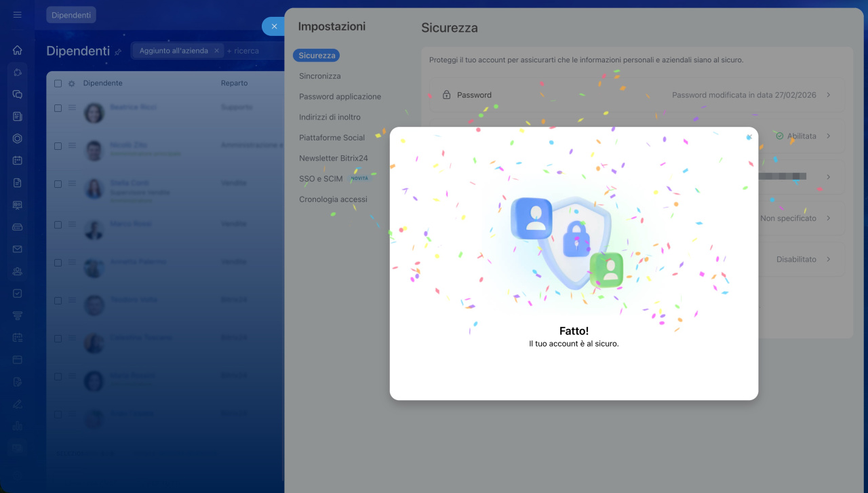Check the box for Beatrice Ricci row

[x=58, y=108]
